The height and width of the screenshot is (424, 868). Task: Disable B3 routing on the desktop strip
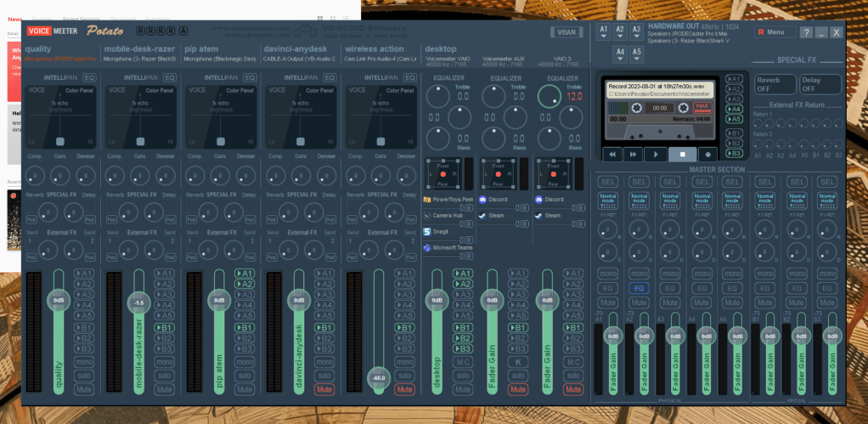462,348
